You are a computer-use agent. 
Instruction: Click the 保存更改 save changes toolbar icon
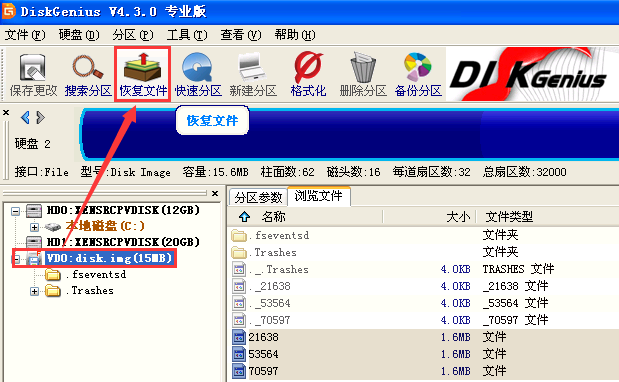(x=33, y=67)
